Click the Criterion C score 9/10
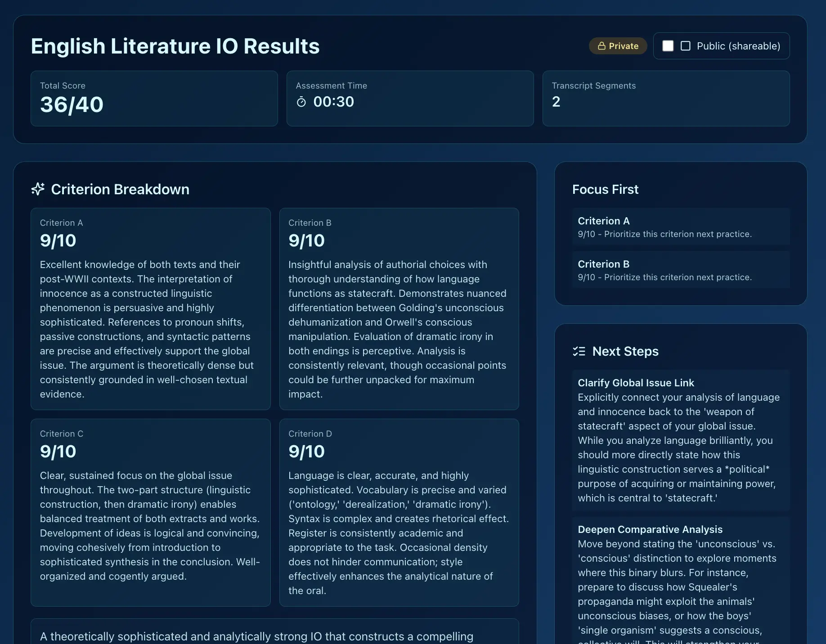826x644 pixels. tap(58, 452)
